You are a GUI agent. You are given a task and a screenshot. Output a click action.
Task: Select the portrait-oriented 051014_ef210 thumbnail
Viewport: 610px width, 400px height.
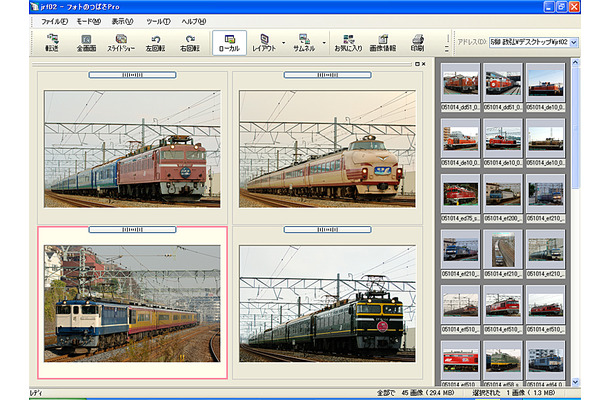[503, 249]
